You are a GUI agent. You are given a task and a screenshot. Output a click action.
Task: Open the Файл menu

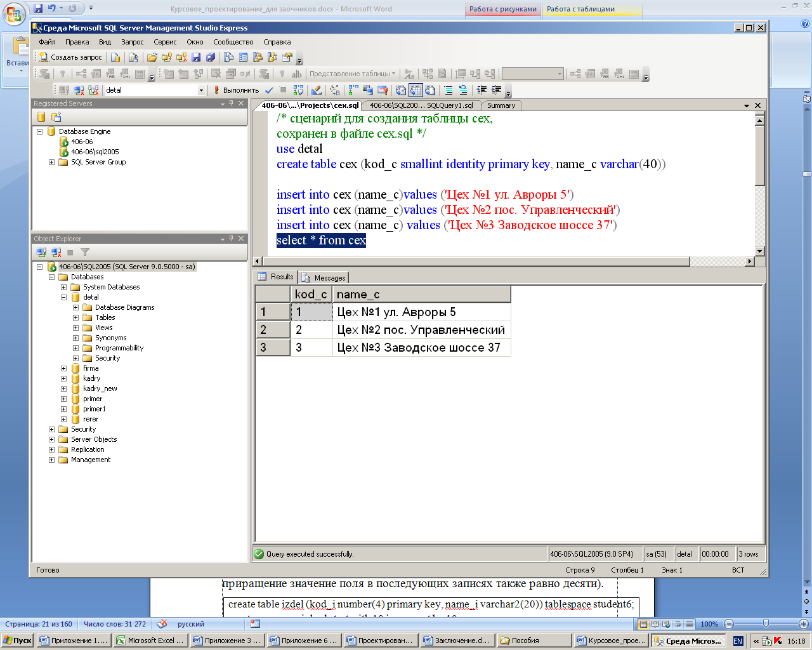(x=47, y=42)
